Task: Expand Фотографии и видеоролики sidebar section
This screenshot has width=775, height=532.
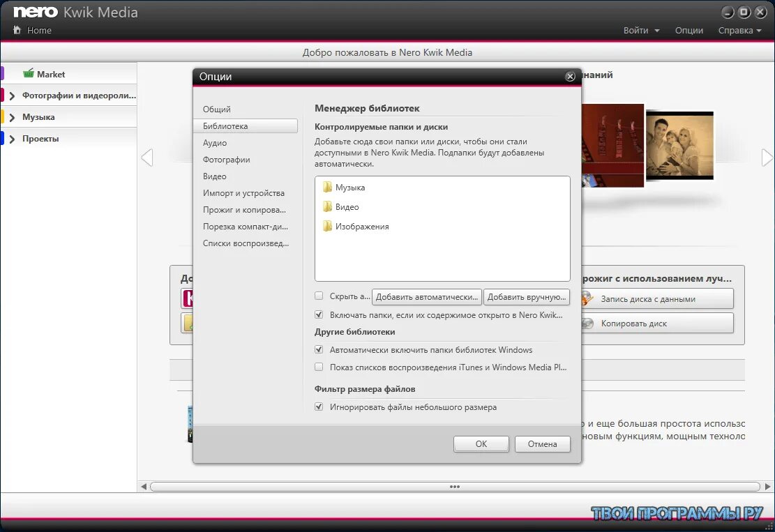Action: click(13, 96)
